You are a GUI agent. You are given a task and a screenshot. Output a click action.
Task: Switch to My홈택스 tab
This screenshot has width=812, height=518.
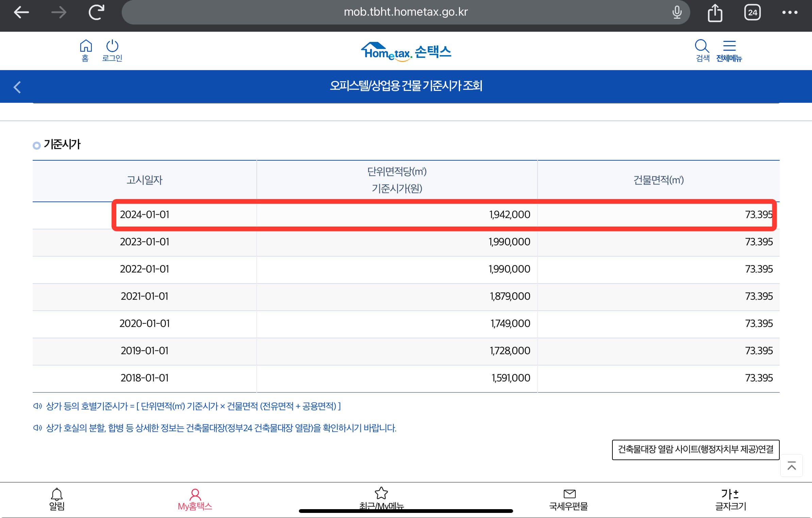click(x=195, y=499)
